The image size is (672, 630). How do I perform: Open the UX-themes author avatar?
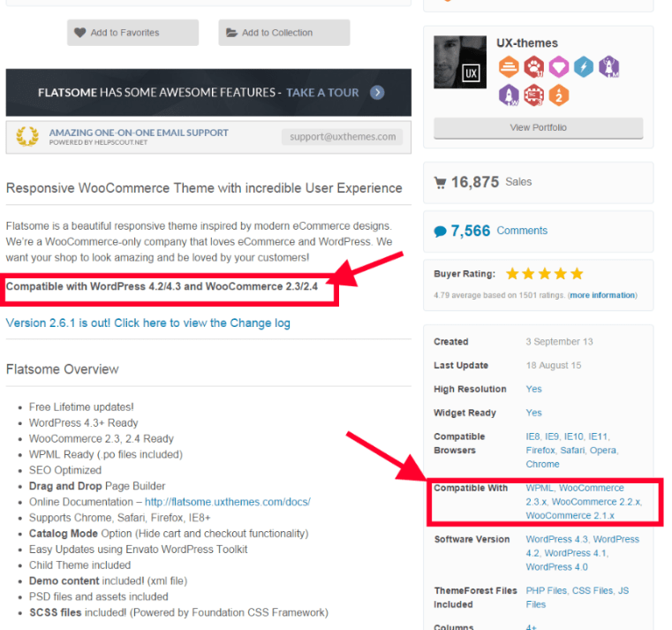(x=460, y=62)
